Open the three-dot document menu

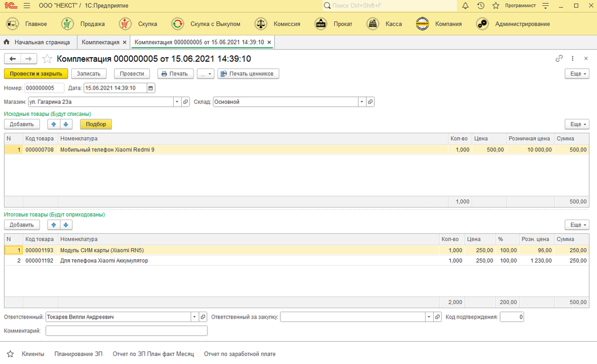pyautogui.click(x=573, y=58)
